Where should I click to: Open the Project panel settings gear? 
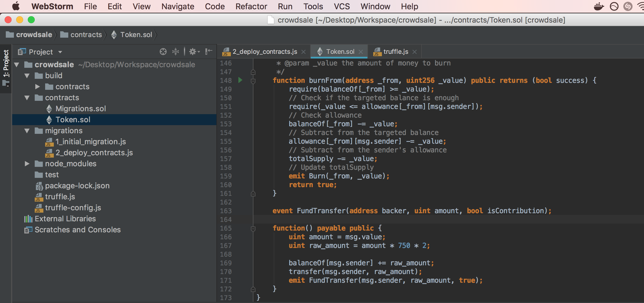[193, 52]
